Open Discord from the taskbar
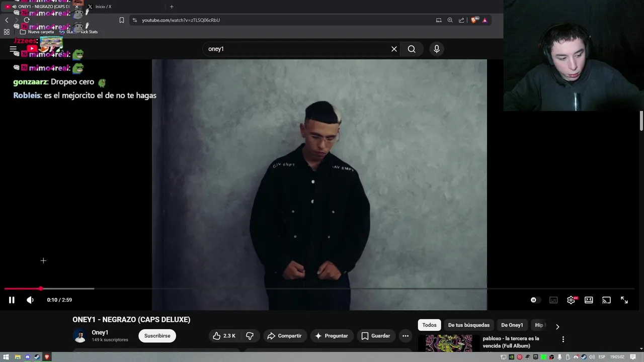 tap(28, 357)
